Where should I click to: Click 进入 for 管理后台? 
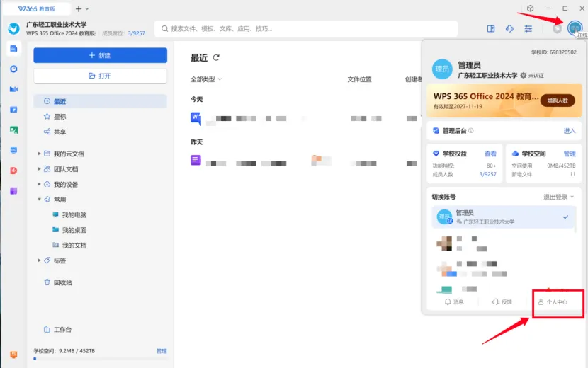click(x=570, y=131)
